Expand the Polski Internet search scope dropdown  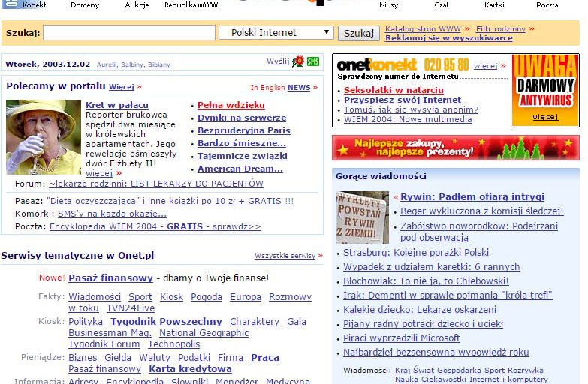pos(276,33)
